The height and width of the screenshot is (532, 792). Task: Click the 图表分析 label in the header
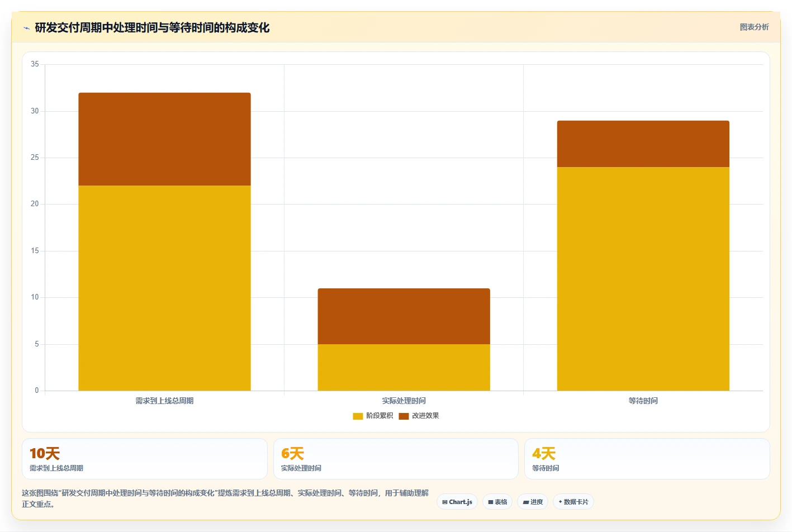click(754, 27)
